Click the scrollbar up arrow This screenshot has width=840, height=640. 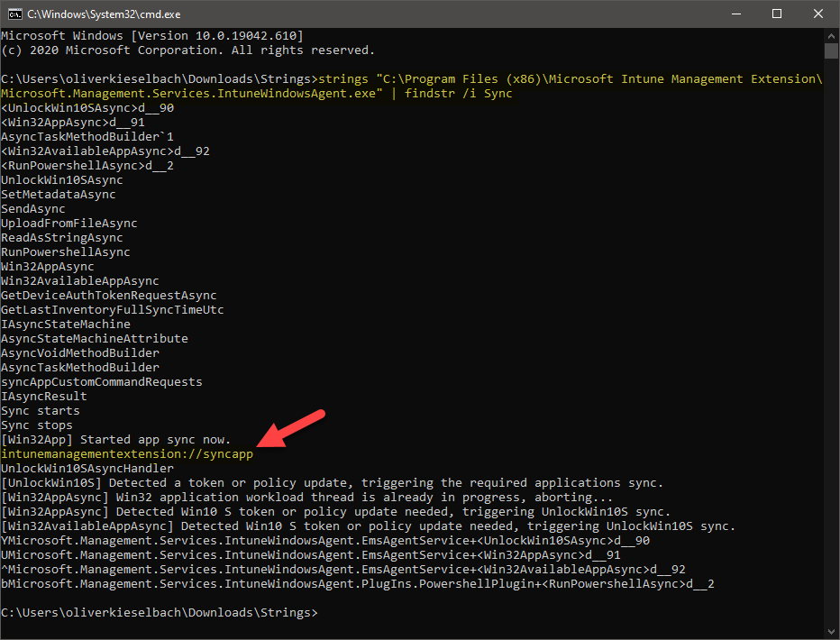[x=831, y=35]
